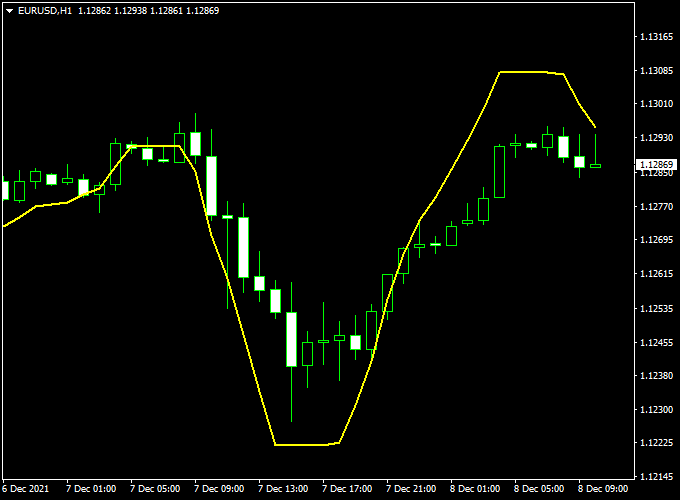Open the chart menu triangle beside EURUSD,H1

coord(10,11)
